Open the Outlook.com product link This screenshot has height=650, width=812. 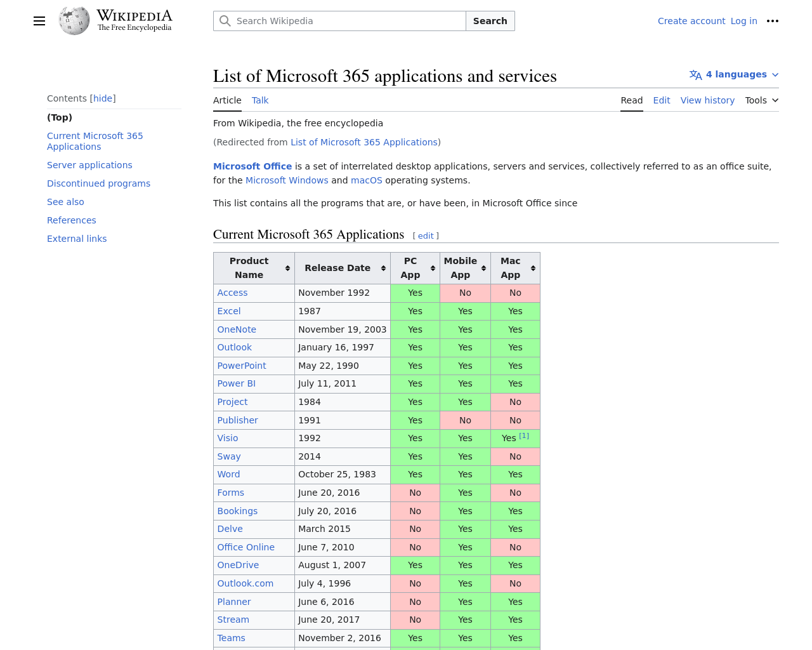coord(245,583)
